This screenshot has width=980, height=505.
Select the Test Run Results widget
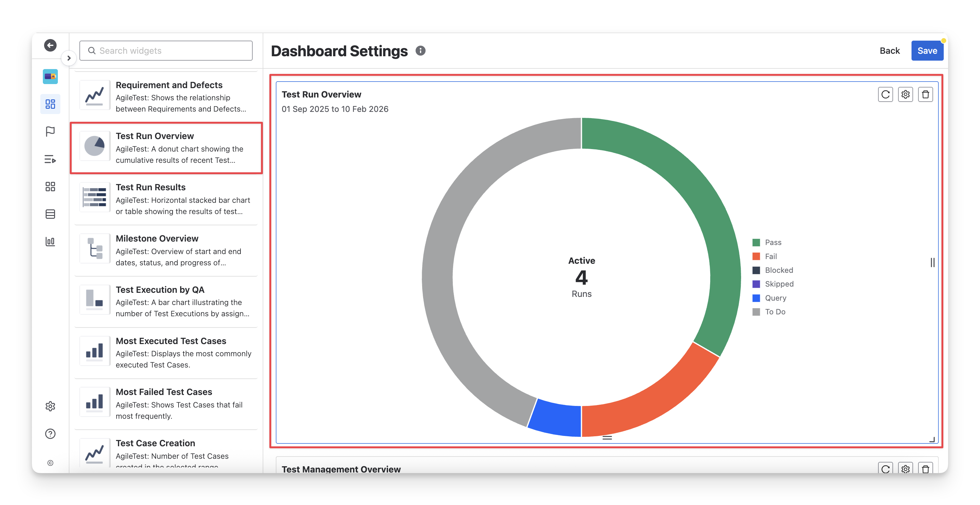[166, 199]
